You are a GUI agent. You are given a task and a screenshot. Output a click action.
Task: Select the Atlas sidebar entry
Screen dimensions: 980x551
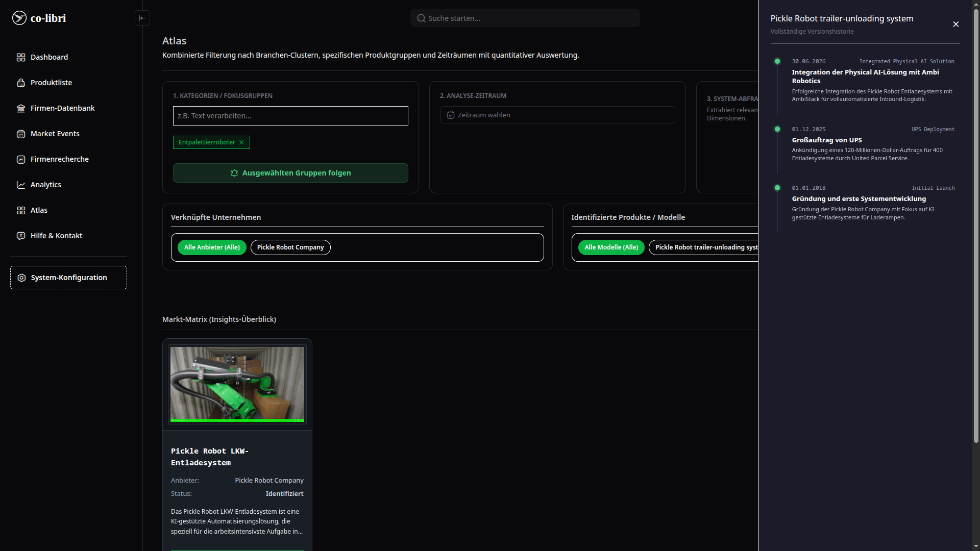[68, 210]
